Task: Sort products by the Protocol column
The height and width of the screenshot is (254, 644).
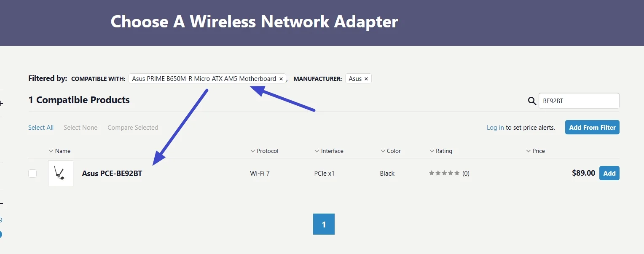Action: point(267,151)
